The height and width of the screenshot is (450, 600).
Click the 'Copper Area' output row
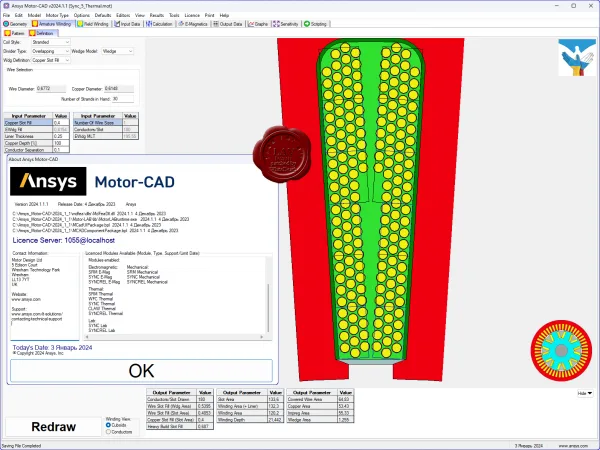[x=320, y=406]
